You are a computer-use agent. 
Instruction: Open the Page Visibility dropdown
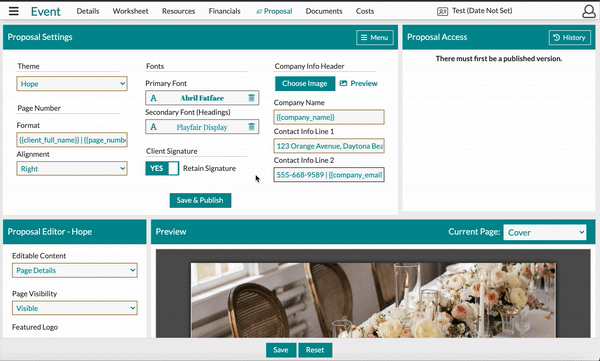pos(75,308)
